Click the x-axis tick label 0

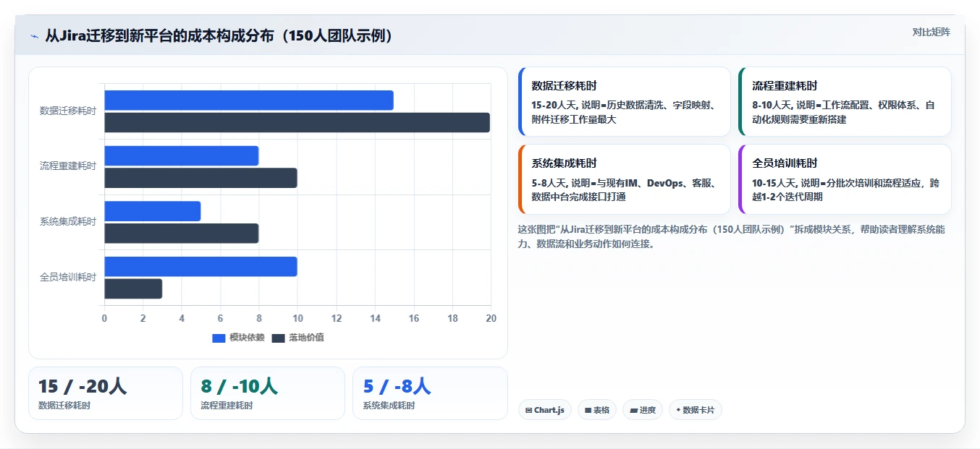[x=104, y=318]
